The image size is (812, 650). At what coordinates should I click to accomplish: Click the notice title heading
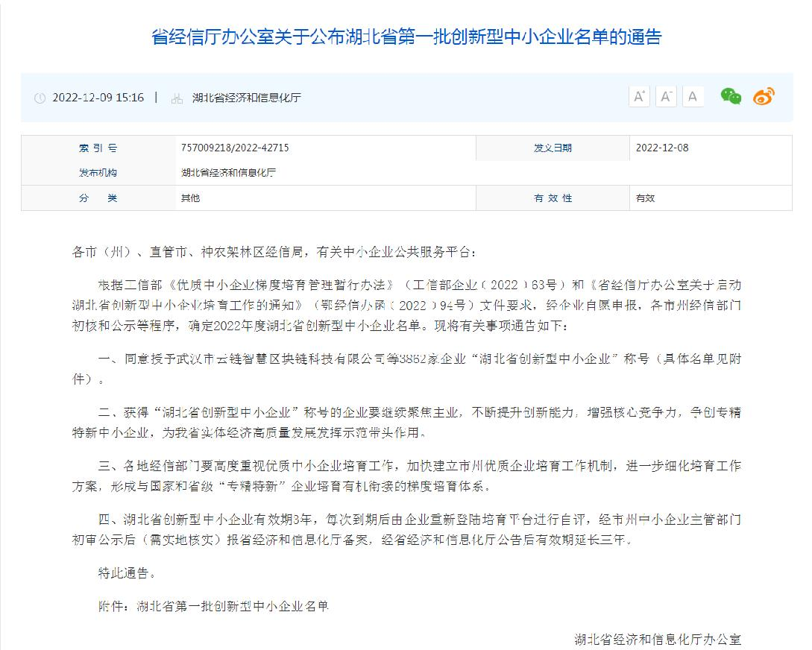click(406, 37)
